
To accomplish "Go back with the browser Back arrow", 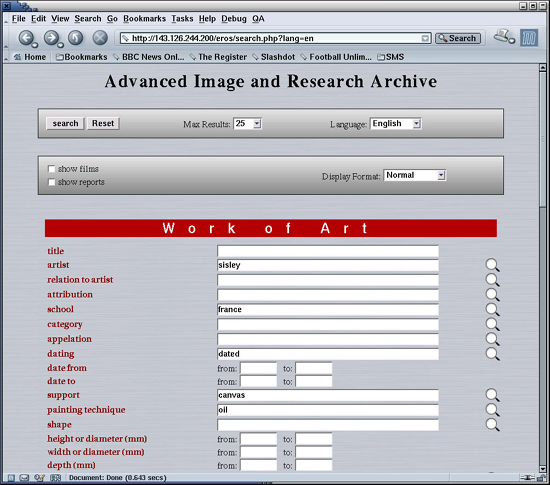I will (x=26, y=38).
